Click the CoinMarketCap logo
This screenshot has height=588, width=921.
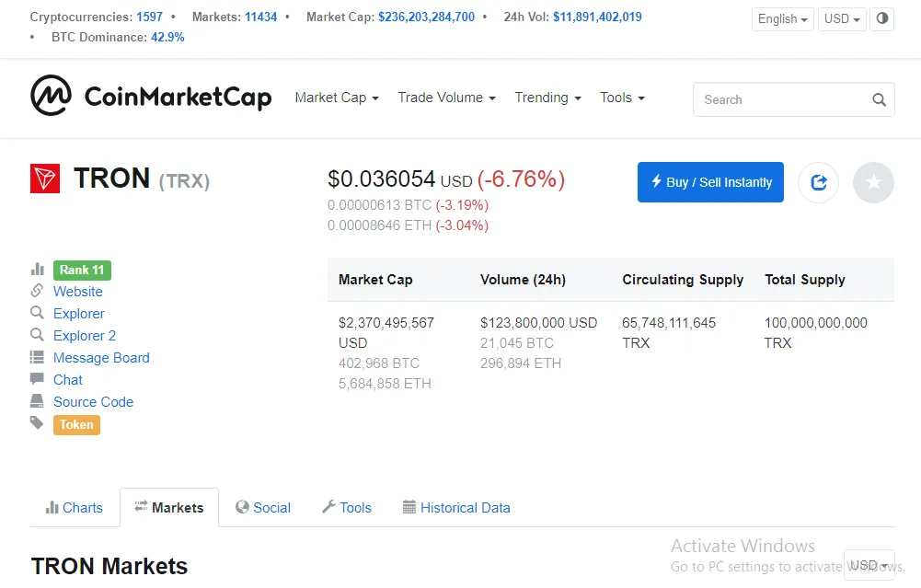tap(151, 96)
